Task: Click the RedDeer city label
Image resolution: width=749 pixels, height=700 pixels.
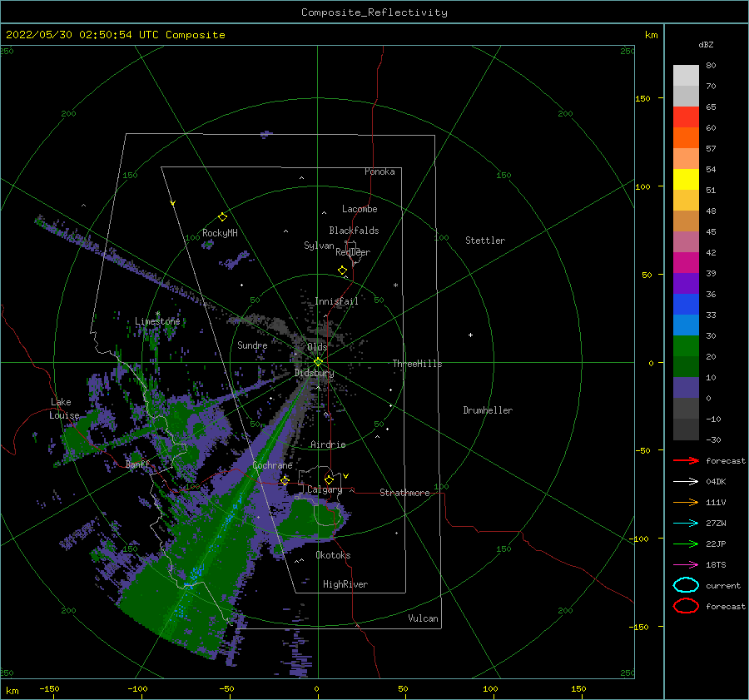Action: tap(353, 252)
